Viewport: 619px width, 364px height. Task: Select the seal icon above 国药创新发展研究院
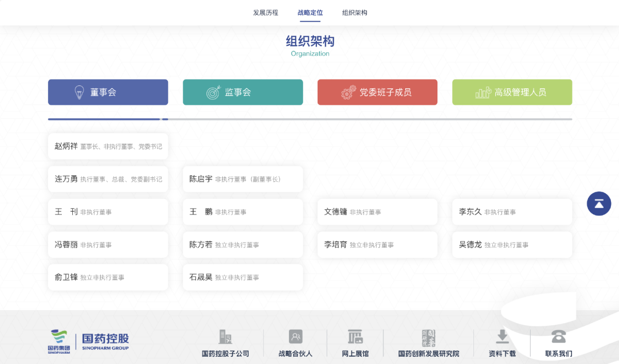point(429,338)
